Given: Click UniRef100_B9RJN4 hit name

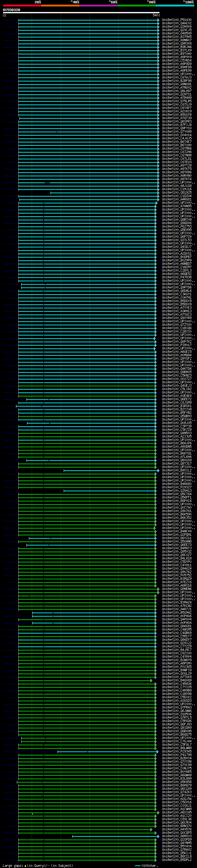Looking at the screenshot, I should coord(177,47).
